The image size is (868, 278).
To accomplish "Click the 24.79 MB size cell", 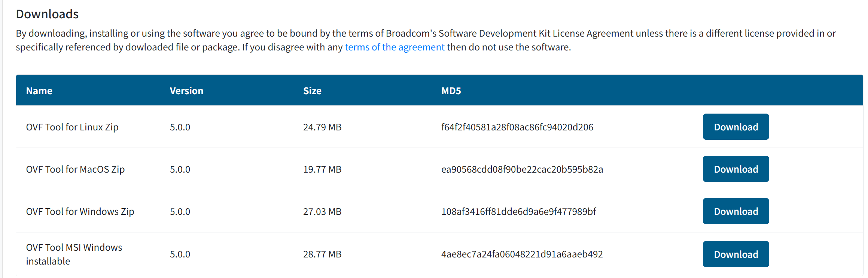I will point(322,127).
